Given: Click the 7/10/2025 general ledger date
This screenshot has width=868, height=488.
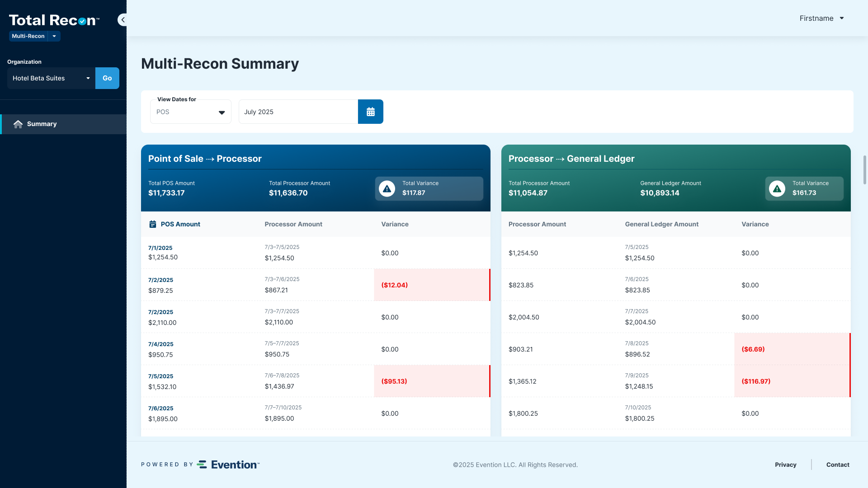Looking at the screenshot, I should tap(638, 408).
